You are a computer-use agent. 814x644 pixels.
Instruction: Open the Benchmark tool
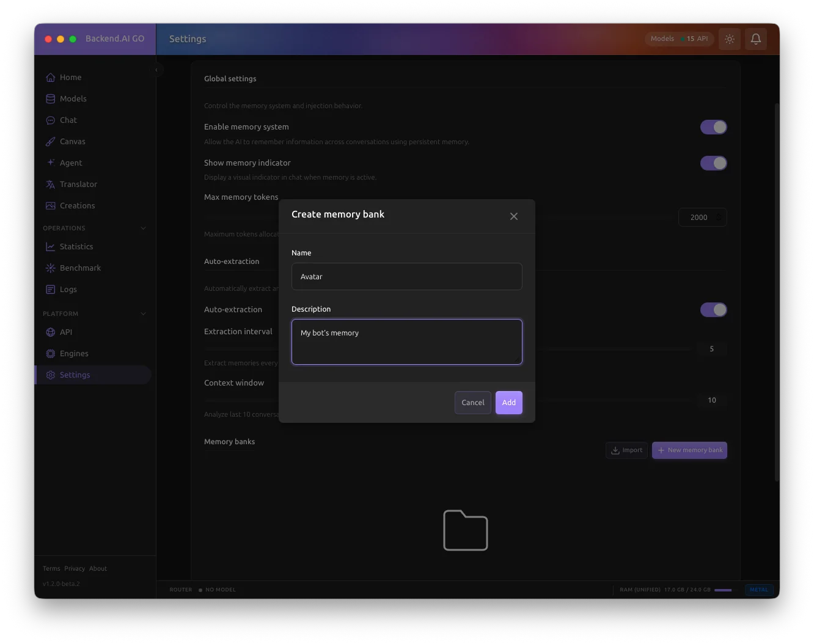tap(80, 268)
